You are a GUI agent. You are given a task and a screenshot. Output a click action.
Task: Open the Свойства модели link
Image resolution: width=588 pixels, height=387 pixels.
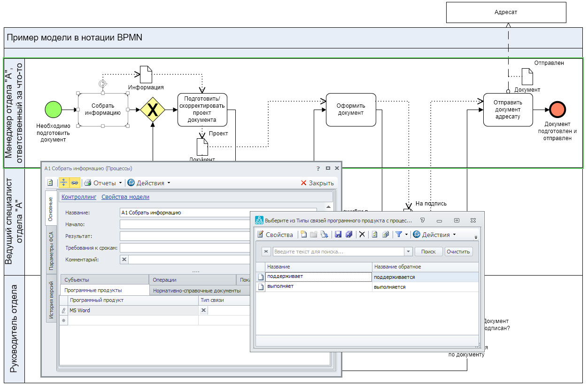125,197
